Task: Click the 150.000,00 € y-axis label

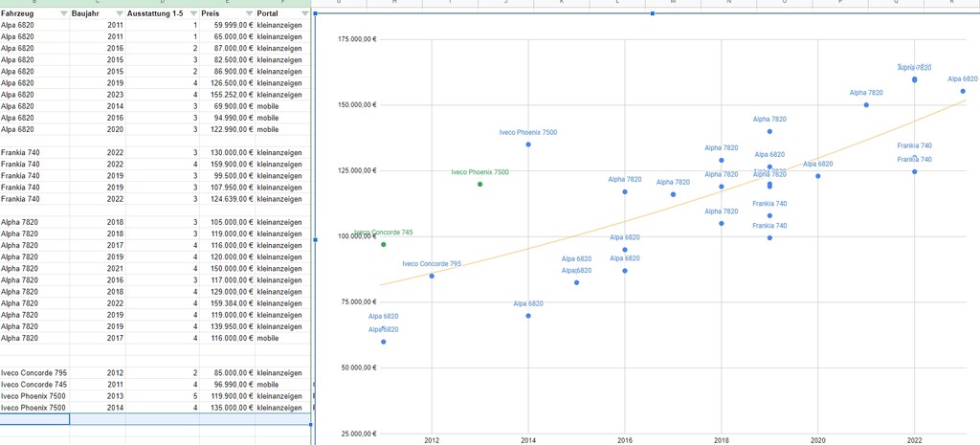Action: 358,105
